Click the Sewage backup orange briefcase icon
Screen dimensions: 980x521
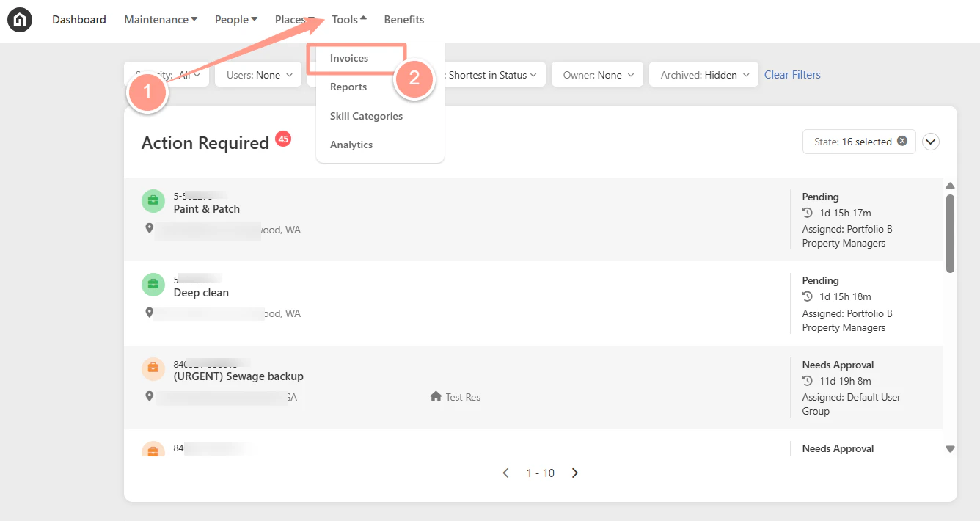(153, 368)
